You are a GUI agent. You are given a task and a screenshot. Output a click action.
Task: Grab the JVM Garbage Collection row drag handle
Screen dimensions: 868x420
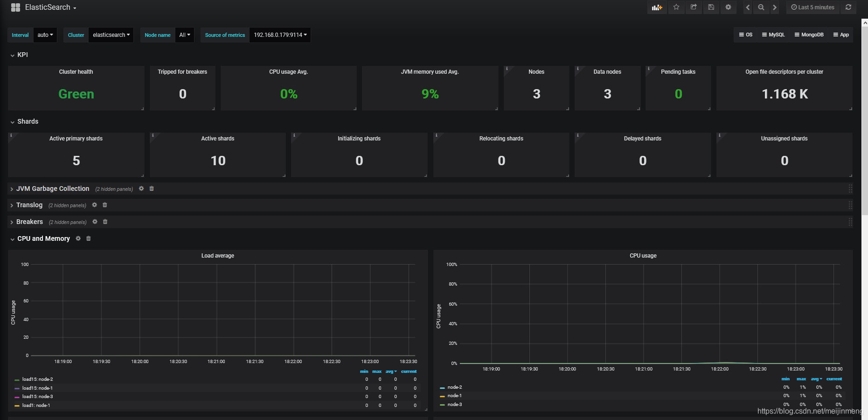(850, 189)
